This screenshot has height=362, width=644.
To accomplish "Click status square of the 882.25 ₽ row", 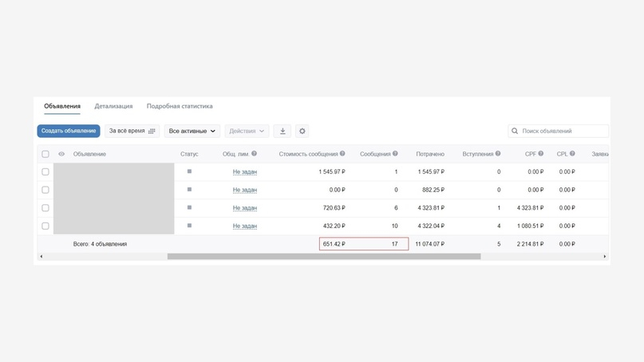I will (189, 189).
